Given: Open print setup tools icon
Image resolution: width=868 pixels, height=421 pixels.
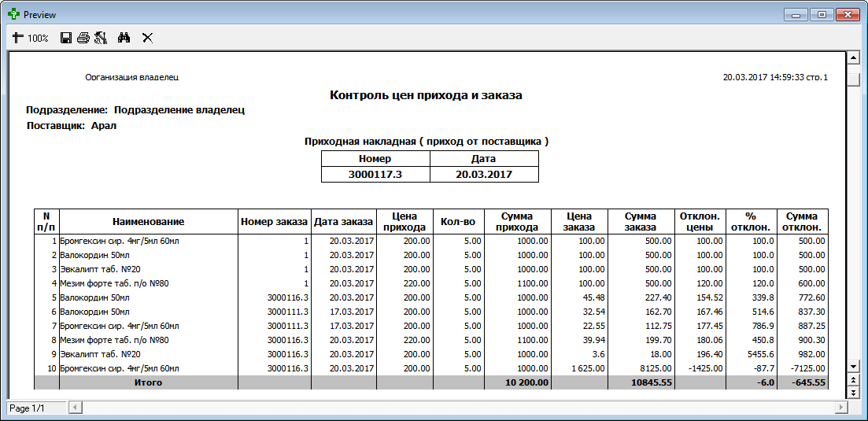Looking at the screenshot, I should pyautogui.click(x=100, y=39).
